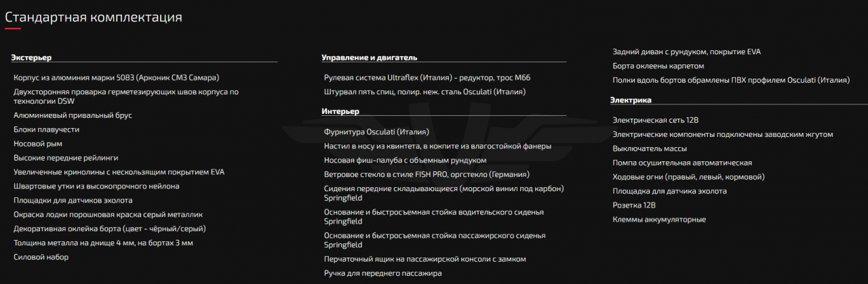Click the 'Стандартная комплектация' heading

(94, 17)
